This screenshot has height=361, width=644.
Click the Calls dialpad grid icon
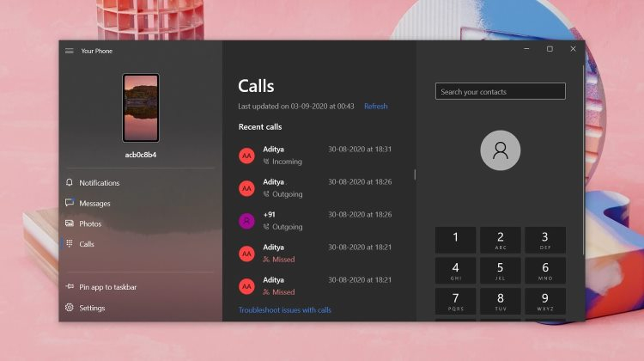tap(70, 243)
